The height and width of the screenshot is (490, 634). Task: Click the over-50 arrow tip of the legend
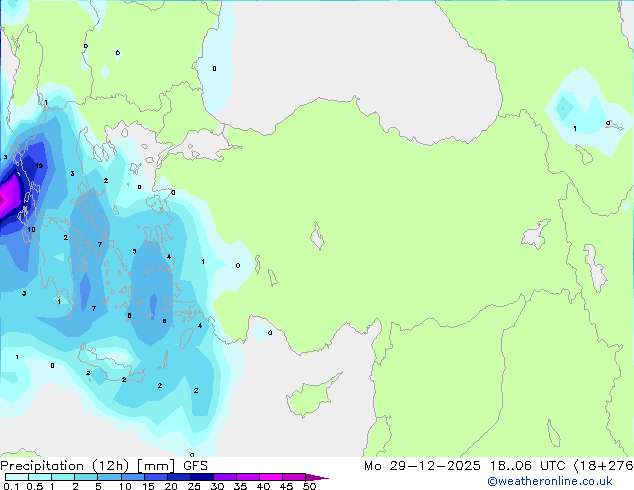[x=317, y=477]
